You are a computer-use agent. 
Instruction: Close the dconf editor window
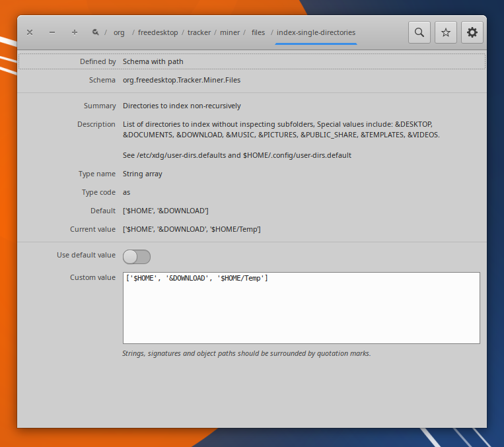click(x=30, y=32)
